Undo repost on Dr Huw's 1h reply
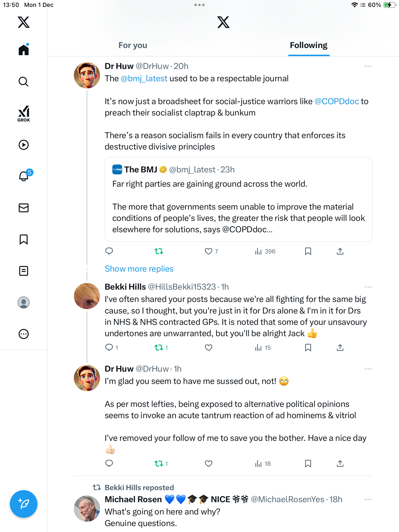 159,464
